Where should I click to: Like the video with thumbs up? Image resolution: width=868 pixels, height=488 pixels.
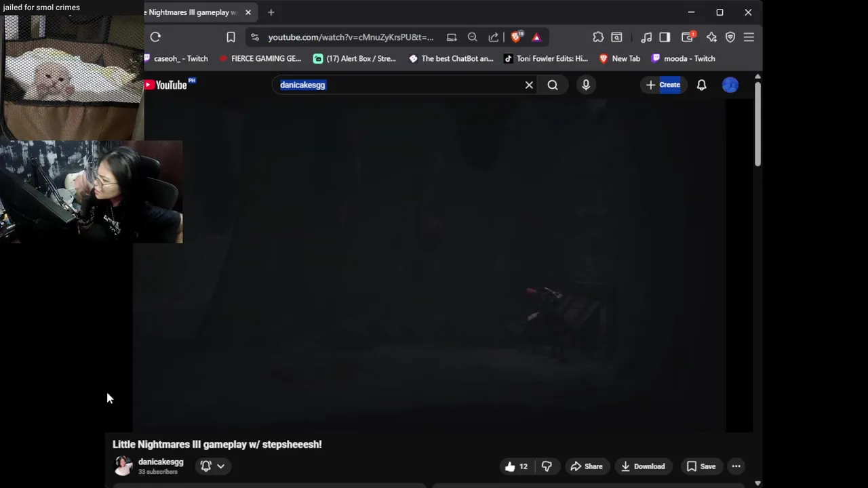click(x=516, y=466)
